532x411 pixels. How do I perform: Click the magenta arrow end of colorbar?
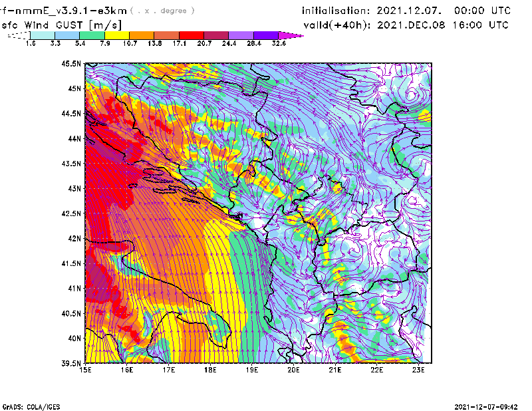click(291, 35)
